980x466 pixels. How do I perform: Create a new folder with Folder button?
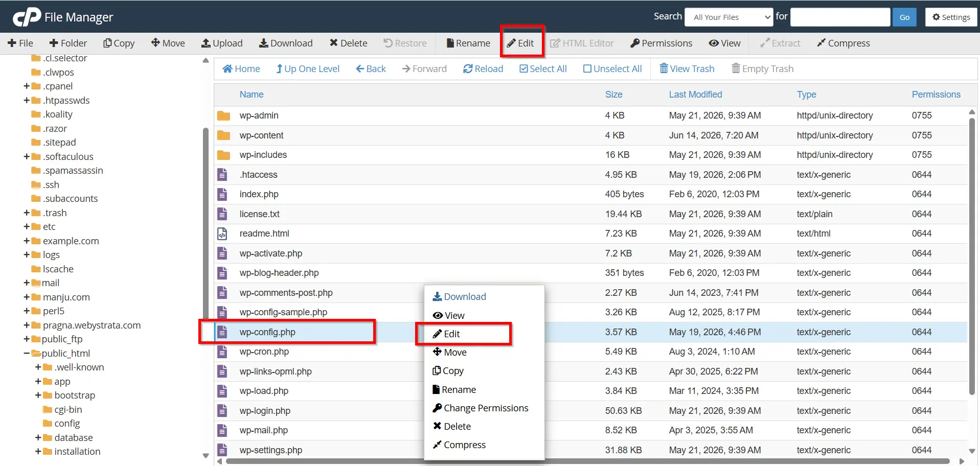(68, 43)
